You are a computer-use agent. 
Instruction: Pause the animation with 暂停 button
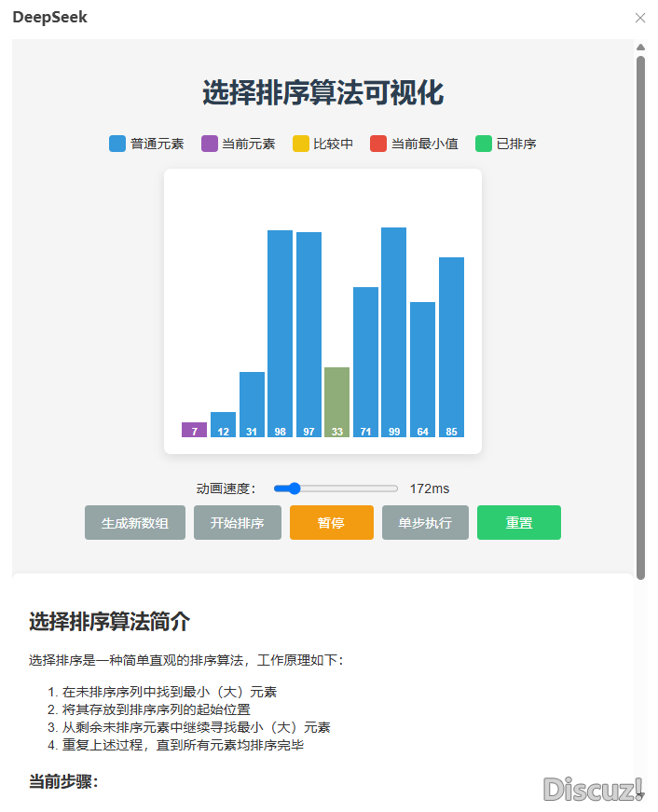(331, 522)
